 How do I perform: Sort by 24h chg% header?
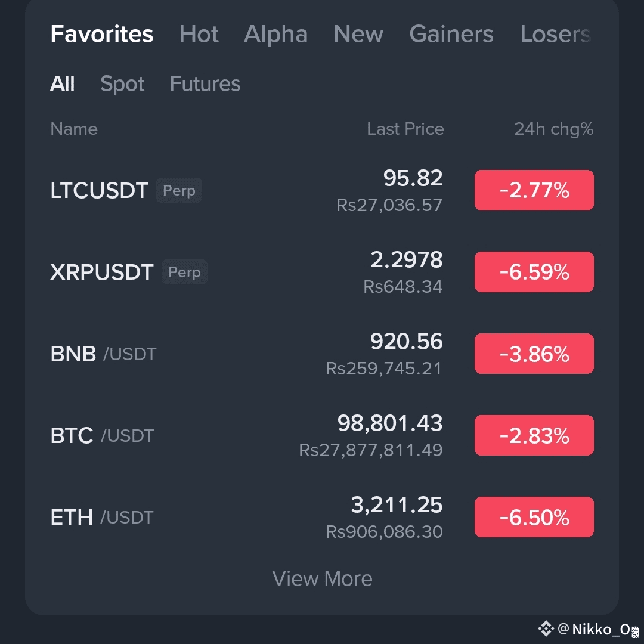pyautogui.click(x=553, y=129)
